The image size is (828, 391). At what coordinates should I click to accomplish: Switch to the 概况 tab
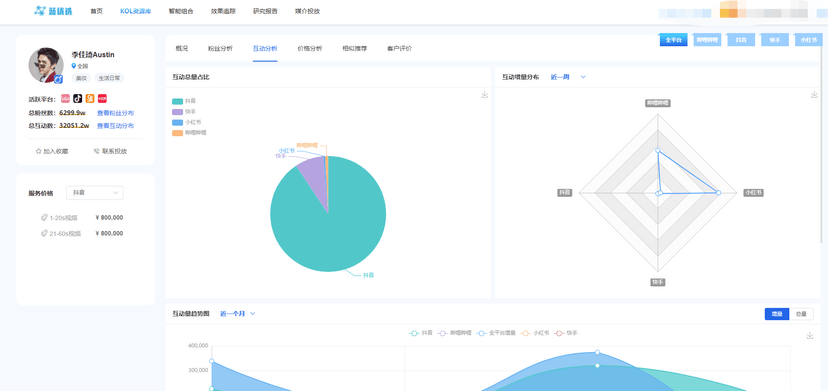(x=181, y=49)
